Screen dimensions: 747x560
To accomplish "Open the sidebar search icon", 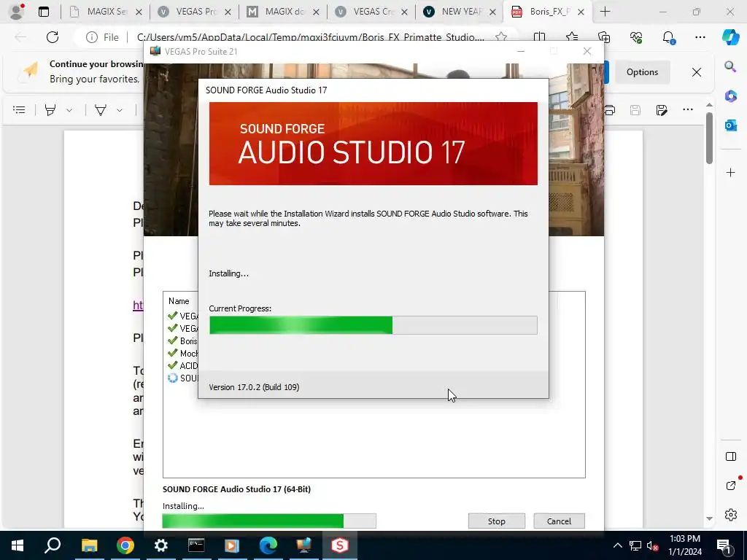I will click(x=730, y=66).
